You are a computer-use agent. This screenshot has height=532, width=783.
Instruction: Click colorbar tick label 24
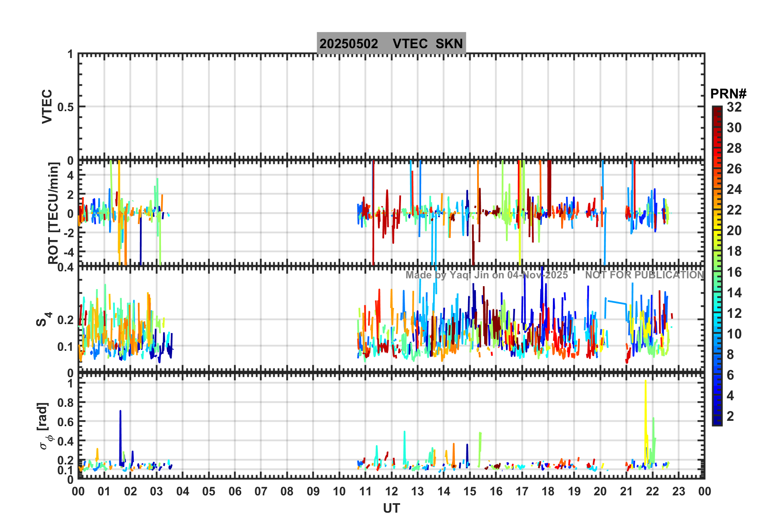pos(734,189)
